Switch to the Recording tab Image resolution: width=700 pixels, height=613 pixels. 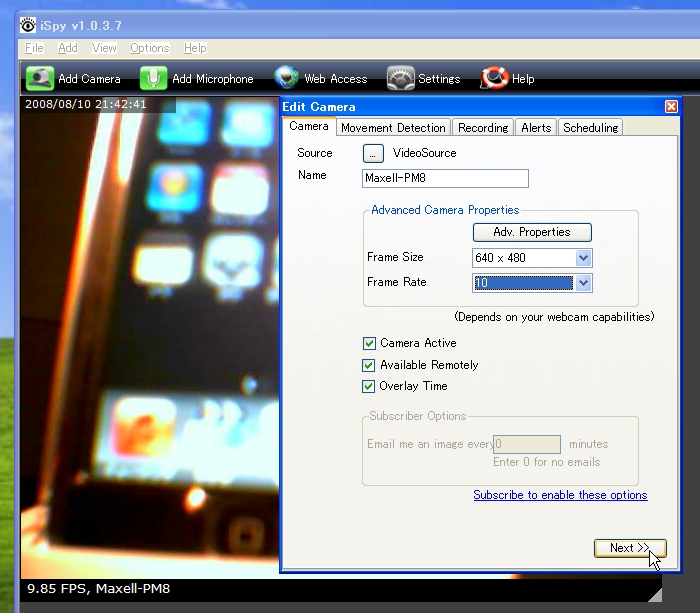tap(483, 128)
